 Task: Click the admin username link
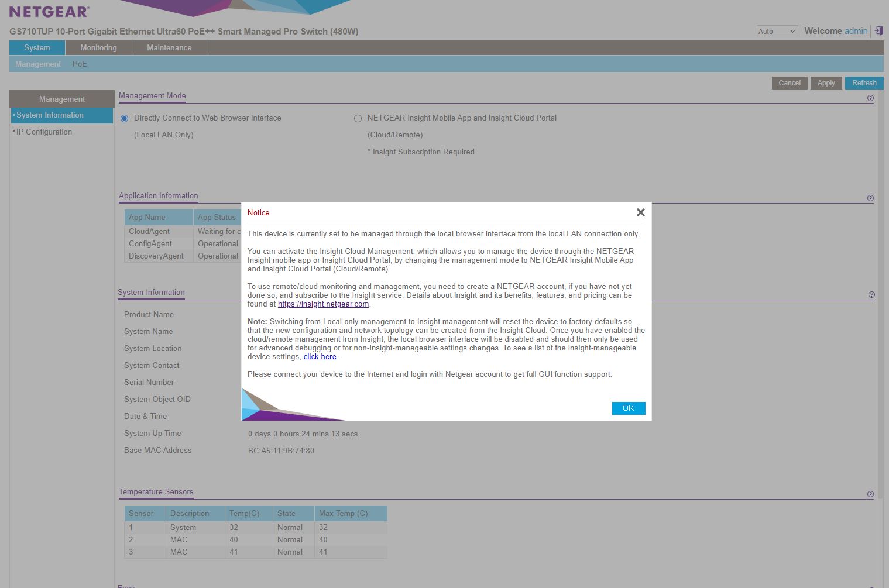[856, 31]
